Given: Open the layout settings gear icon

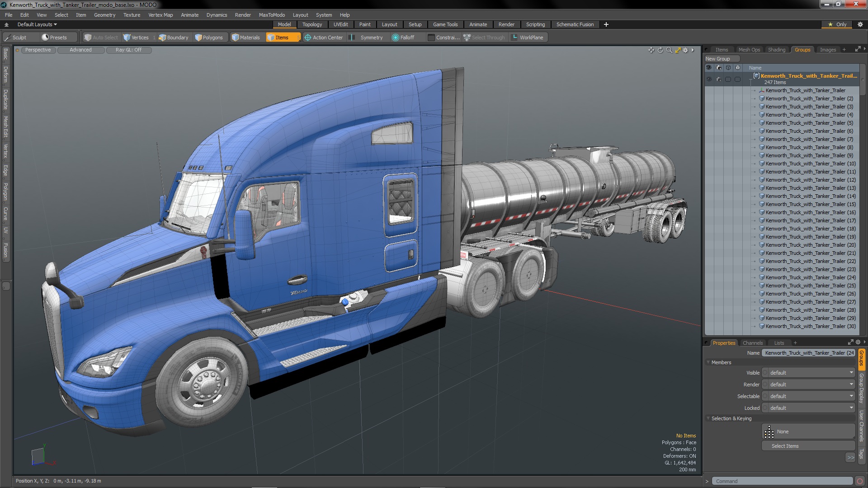Looking at the screenshot, I should tap(860, 24).
